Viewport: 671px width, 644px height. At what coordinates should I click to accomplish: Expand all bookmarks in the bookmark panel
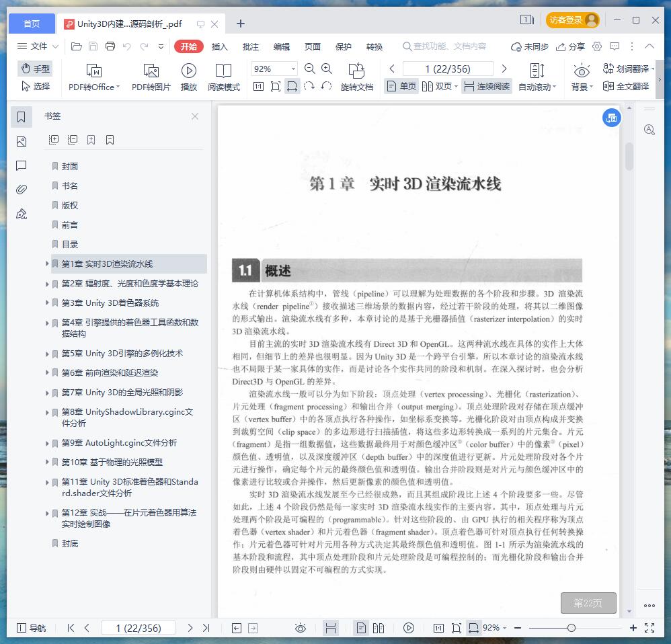(x=54, y=140)
